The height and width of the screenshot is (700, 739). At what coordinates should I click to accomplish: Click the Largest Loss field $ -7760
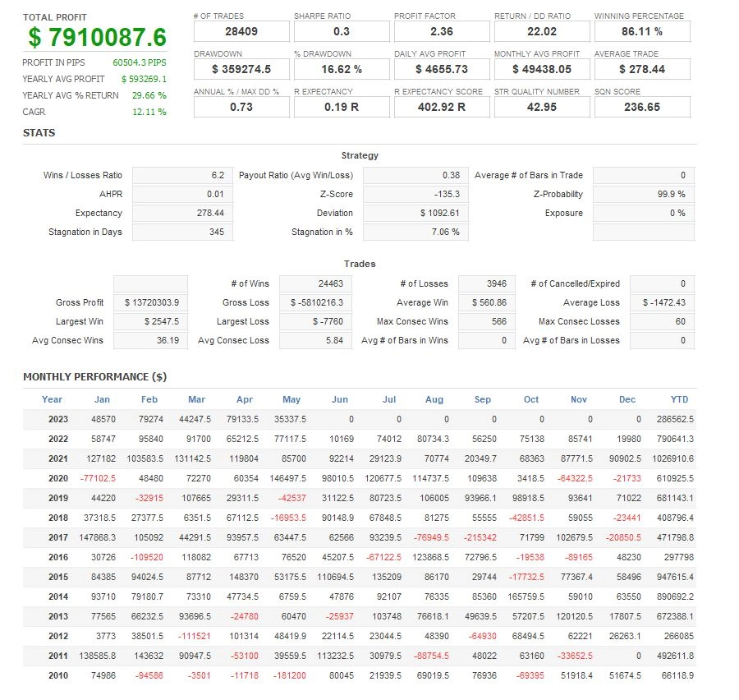click(316, 322)
